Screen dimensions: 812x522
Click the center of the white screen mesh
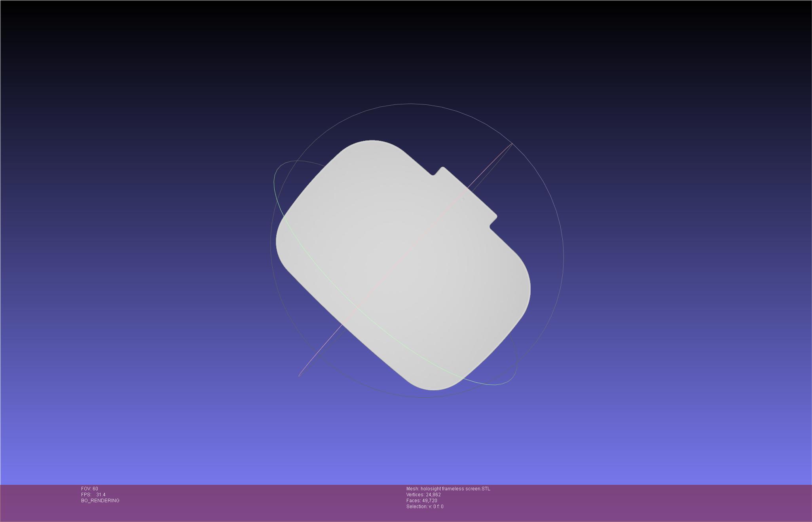point(403,265)
